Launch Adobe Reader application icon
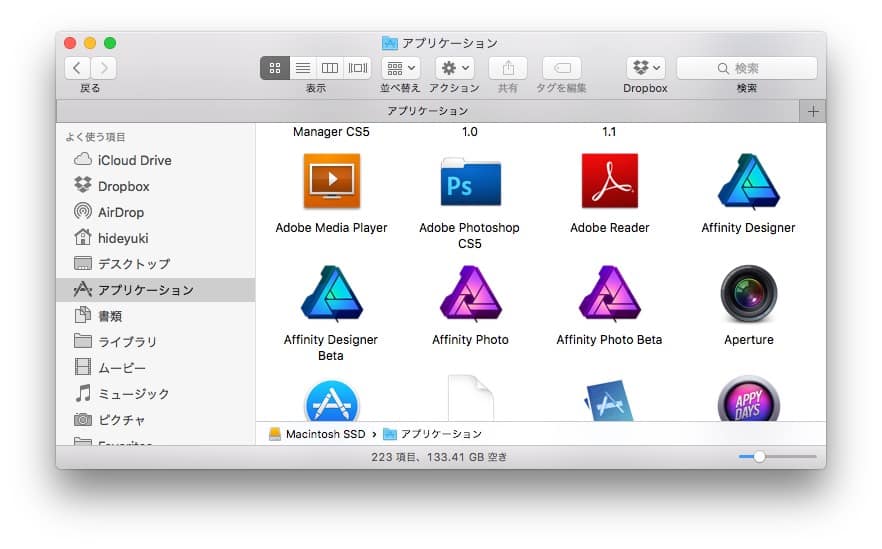The height and width of the screenshot is (549, 882). (609, 181)
